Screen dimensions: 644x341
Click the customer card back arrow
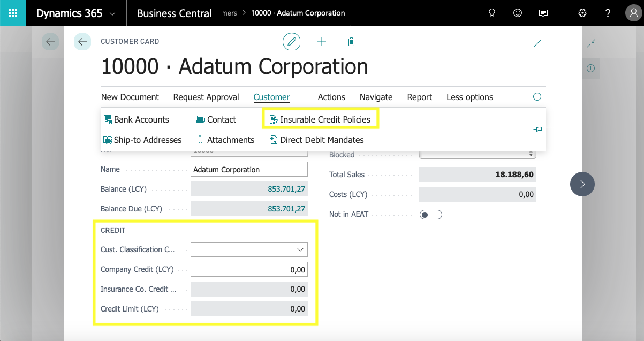(82, 42)
